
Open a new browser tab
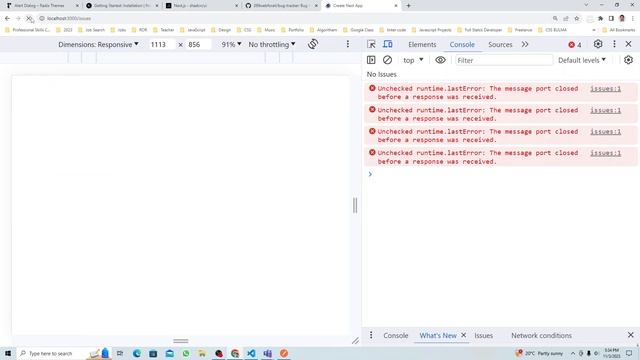click(408, 6)
